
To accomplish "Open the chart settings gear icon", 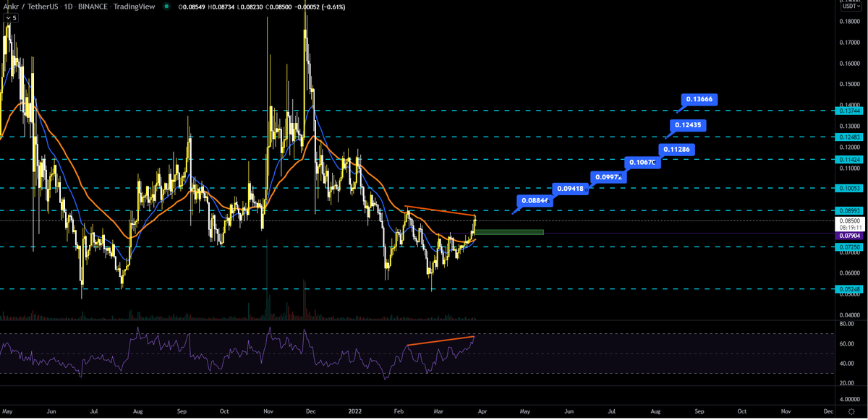I will click(x=851, y=411).
